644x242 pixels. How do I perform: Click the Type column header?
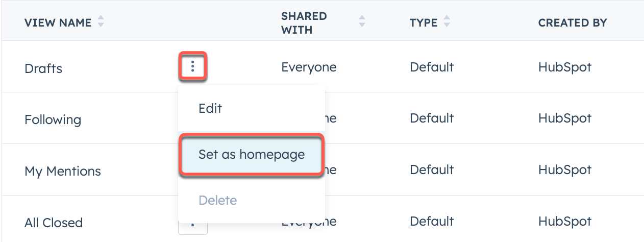tap(424, 23)
